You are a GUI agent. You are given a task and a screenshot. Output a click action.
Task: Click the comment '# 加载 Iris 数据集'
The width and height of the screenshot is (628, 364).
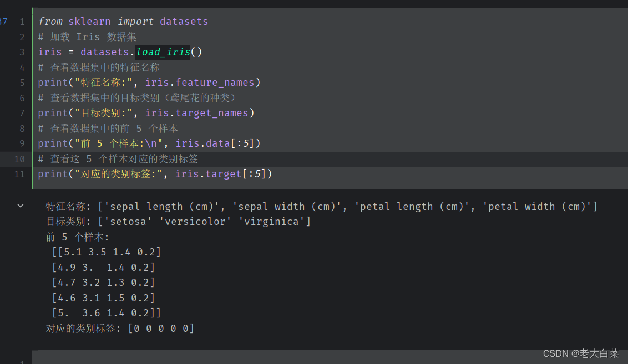87,37
